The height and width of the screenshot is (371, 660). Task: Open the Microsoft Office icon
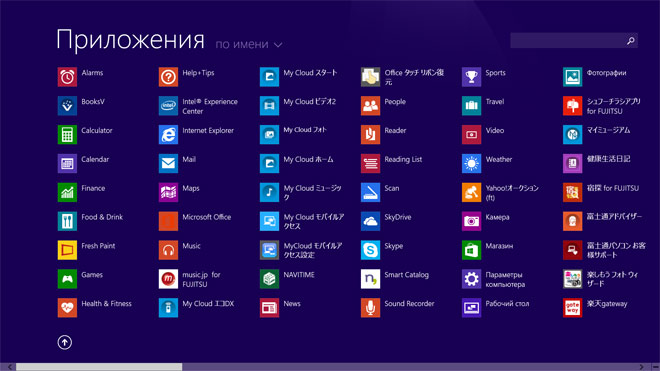click(x=168, y=221)
